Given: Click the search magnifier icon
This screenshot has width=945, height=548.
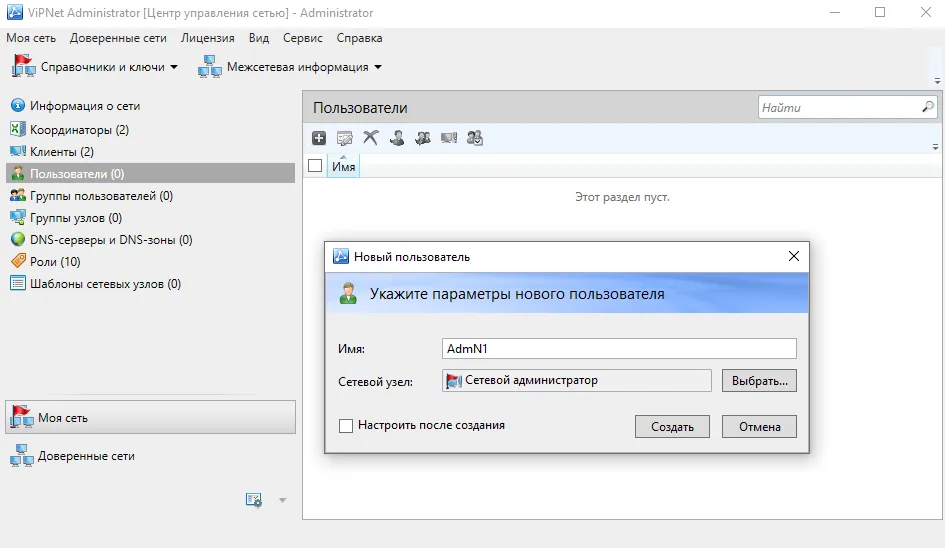Looking at the screenshot, I should click(928, 107).
